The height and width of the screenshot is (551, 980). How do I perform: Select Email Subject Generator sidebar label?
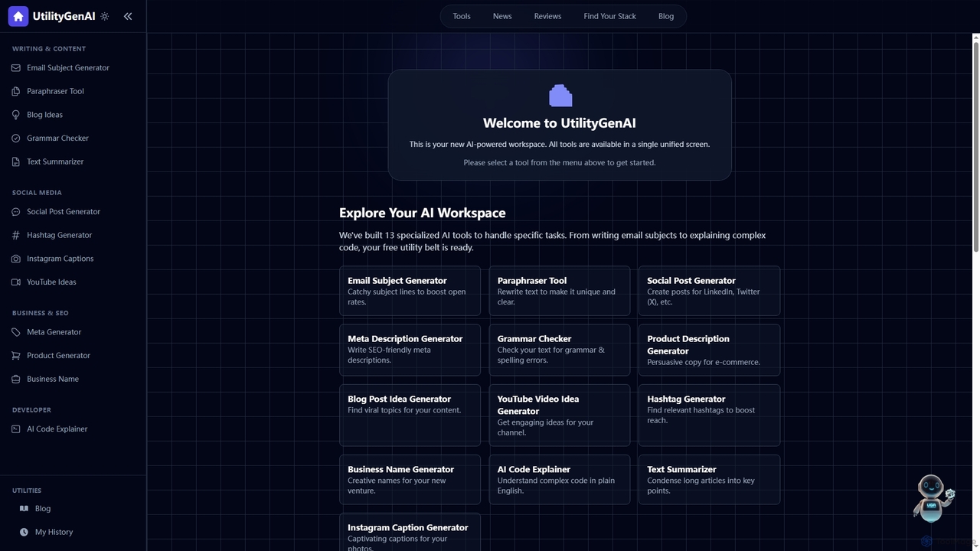coord(68,68)
